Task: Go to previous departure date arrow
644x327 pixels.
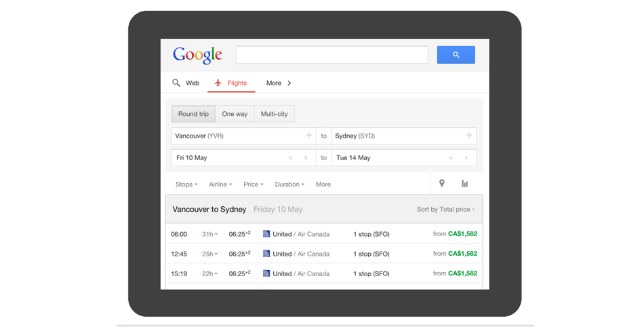Action: [290, 158]
